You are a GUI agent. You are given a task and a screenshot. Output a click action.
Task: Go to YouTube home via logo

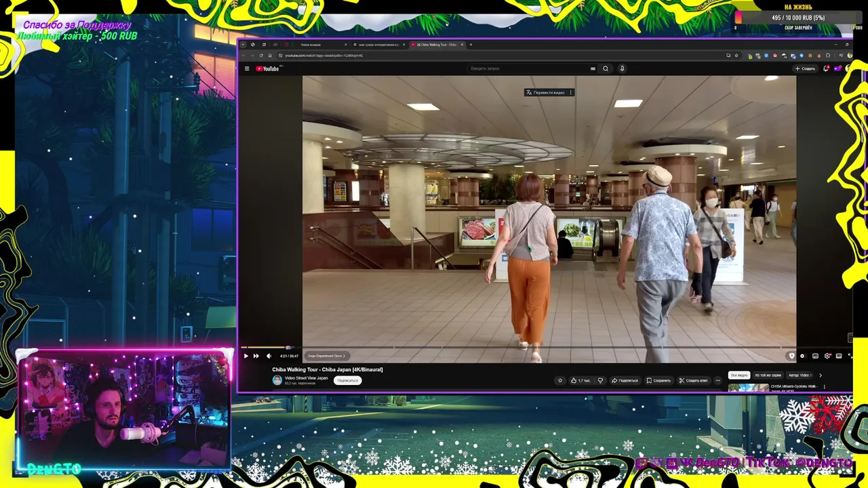(x=268, y=68)
